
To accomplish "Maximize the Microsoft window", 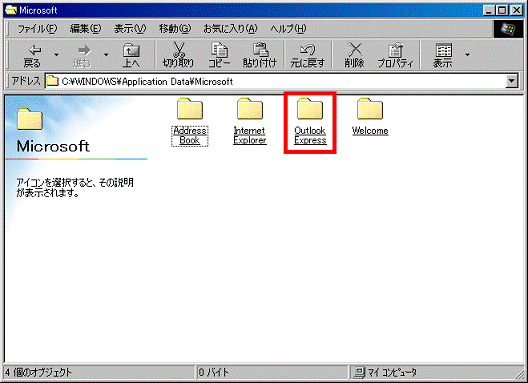I will click(502, 10).
